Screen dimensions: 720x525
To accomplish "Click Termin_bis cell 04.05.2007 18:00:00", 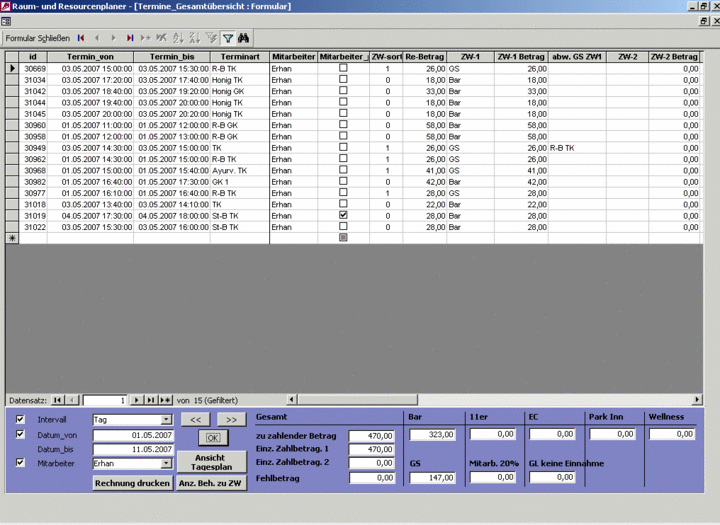I will pos(172,216).
